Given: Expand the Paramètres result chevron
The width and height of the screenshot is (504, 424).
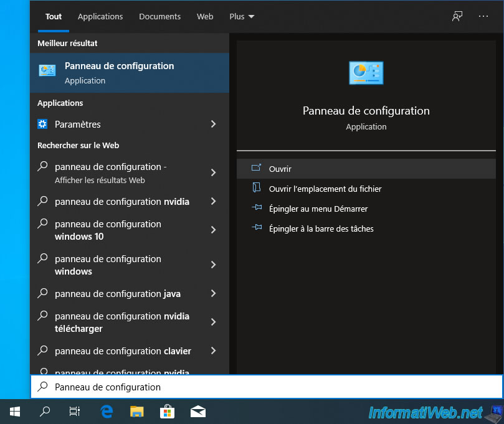Looking at the screenshot, I should coord(213,124).
